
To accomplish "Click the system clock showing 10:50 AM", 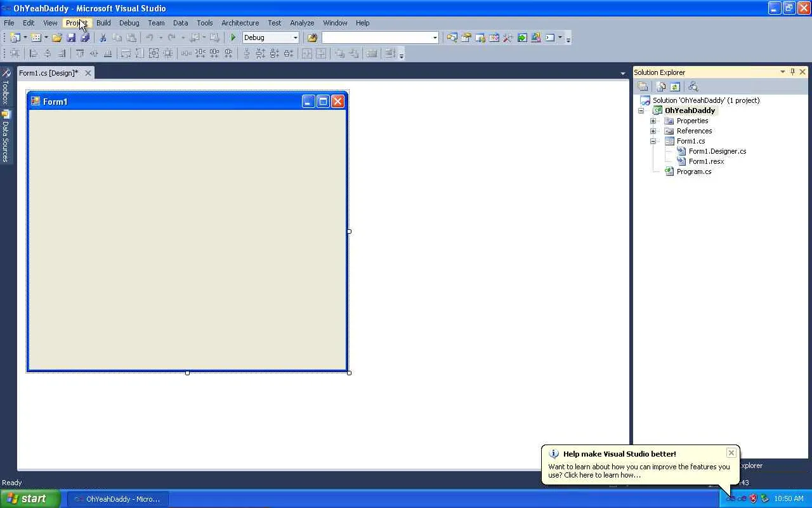I will point(789,499).
